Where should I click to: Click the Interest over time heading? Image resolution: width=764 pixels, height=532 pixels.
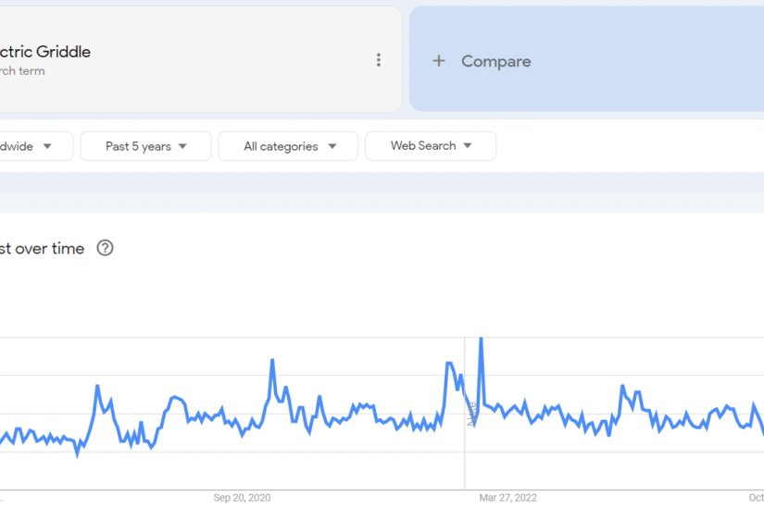(x=42, y=248)
